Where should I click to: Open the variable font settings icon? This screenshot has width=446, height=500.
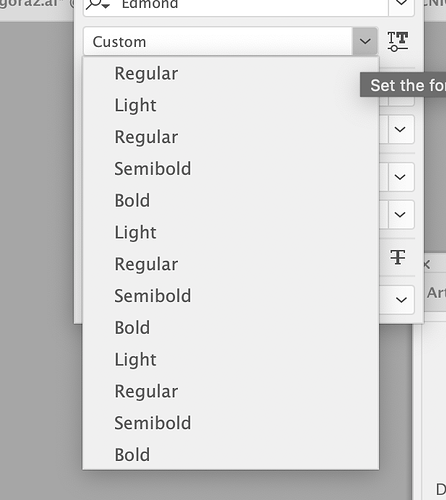tap(398, 41)
